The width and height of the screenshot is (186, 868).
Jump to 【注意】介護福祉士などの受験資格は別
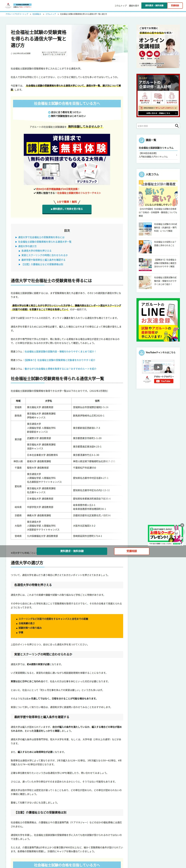[x=42, y=264]
